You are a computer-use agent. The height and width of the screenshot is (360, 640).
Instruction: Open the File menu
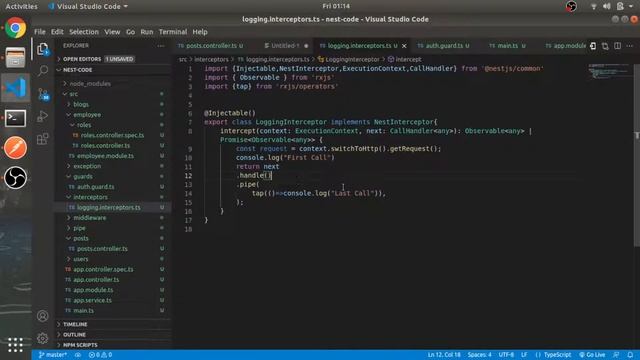40,31
